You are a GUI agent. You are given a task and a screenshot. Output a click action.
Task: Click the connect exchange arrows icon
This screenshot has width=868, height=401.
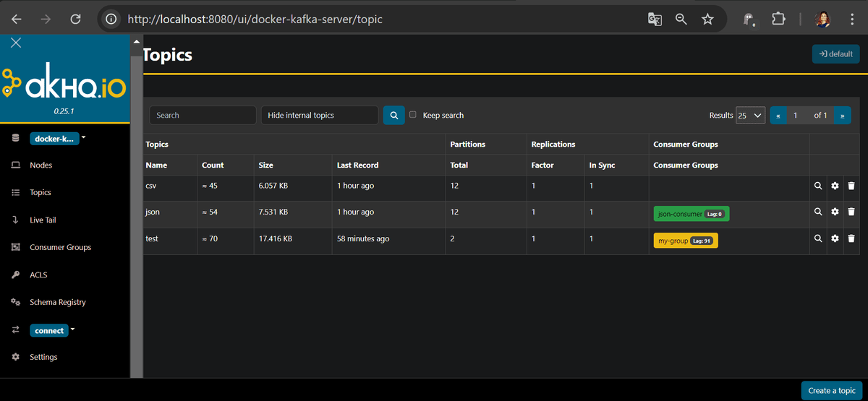pos(16,330)
